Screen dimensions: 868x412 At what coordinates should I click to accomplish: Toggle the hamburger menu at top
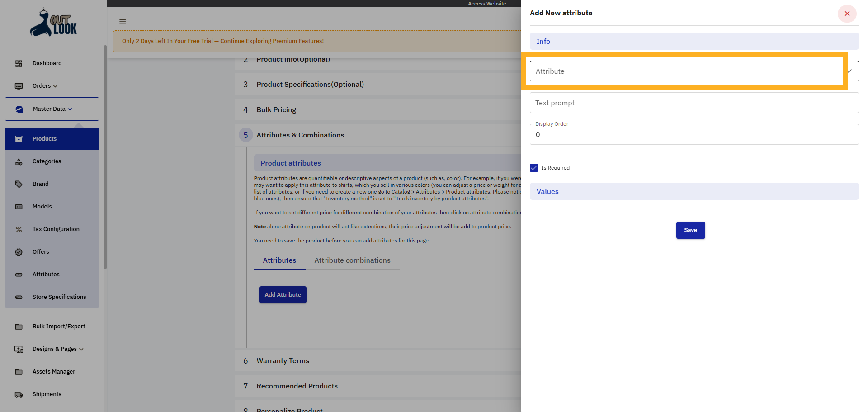pos(122,21)
